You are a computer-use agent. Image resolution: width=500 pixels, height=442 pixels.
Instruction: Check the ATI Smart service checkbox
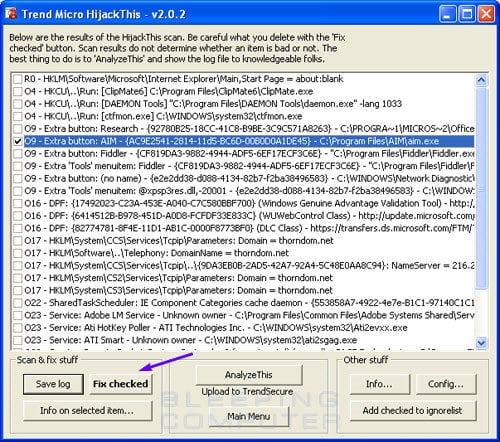[x=18, y=341]
